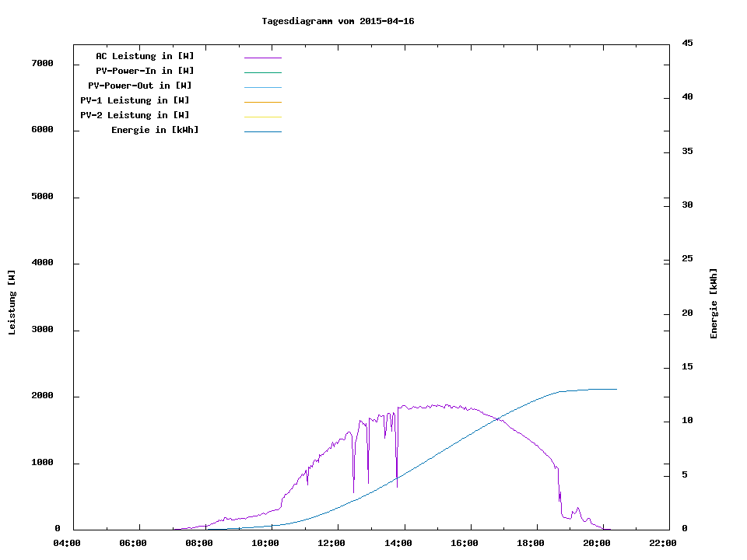Select the 18:00 time axis label
The height and width of the screenshot is (560, 747).
531,543
